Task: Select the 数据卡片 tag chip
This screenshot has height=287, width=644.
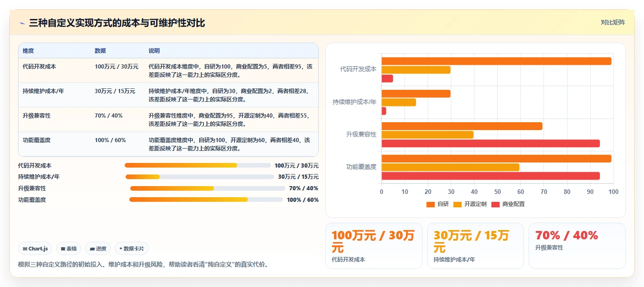Action: pyautogui.click(x=132, y=249)
